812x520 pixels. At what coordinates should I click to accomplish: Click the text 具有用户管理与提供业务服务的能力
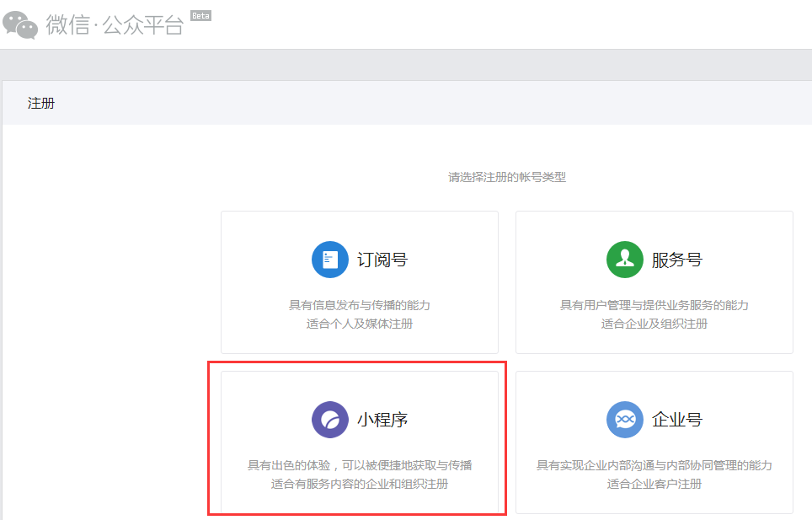click(x=654, y=305)
